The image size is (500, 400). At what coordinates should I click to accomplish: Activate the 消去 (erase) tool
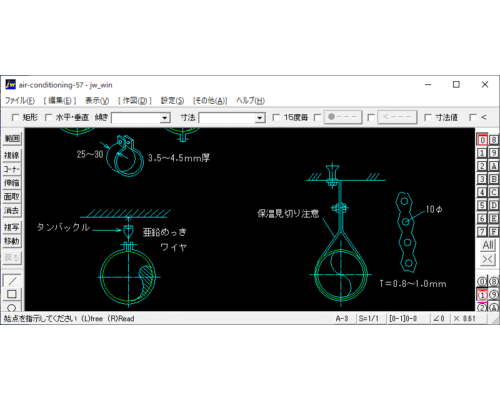pos(12,211)
